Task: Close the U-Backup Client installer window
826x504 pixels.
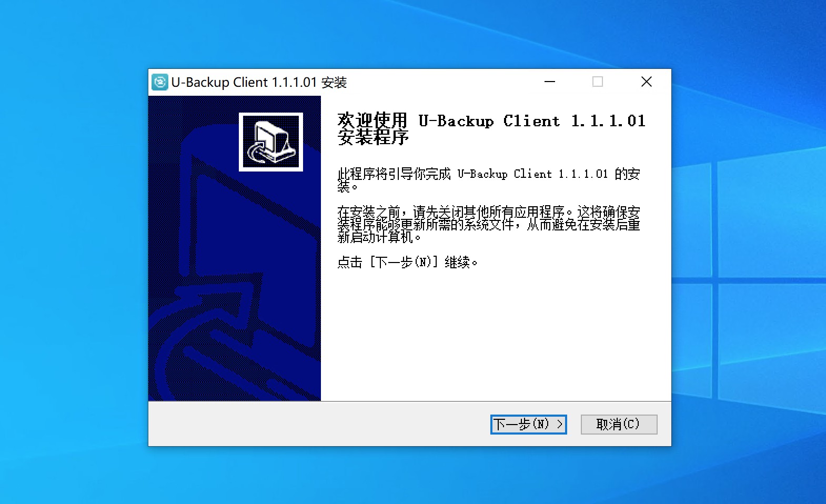Action: click(x=647, y=82)
